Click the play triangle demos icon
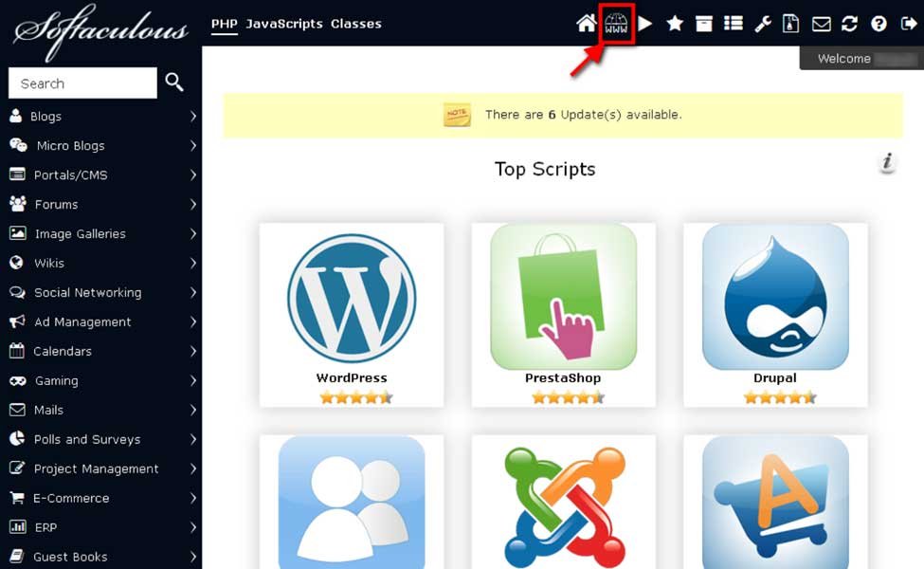Image resolution: width=924 pixels, height=569 pixels. [645, 24]
